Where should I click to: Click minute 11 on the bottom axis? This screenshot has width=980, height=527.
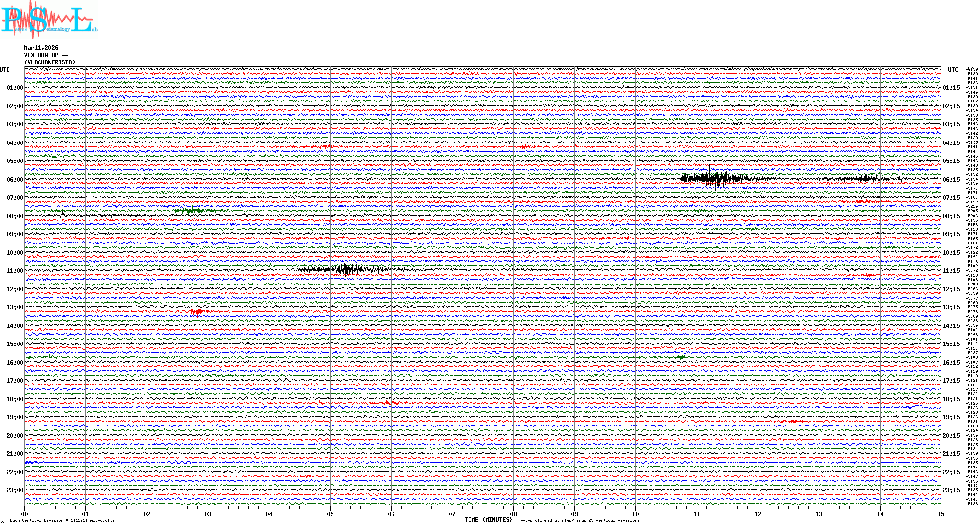click(697, 514)
